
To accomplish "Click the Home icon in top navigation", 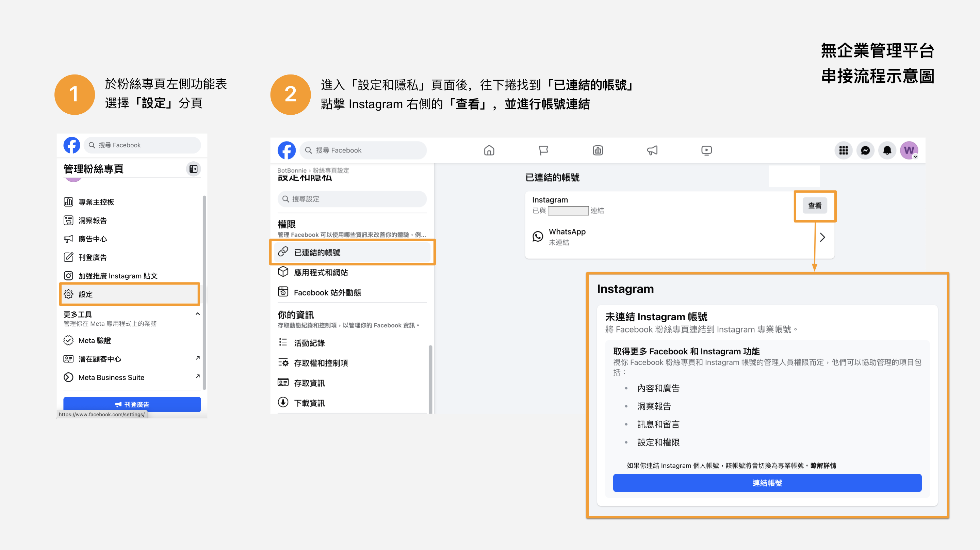I will (489, 150).
